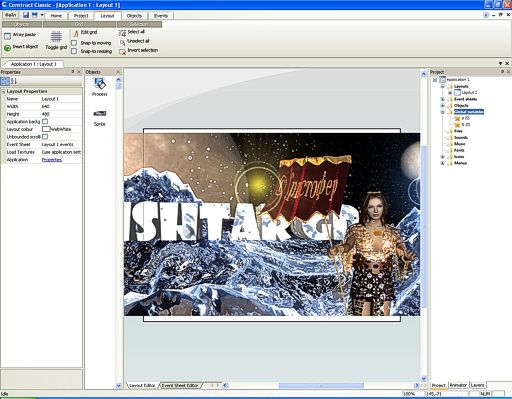Click the Array paste icon

click(7, 36)
